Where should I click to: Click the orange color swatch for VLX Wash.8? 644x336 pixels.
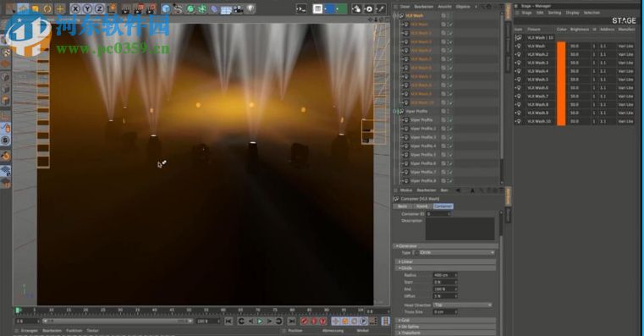[x=561, y=105]
